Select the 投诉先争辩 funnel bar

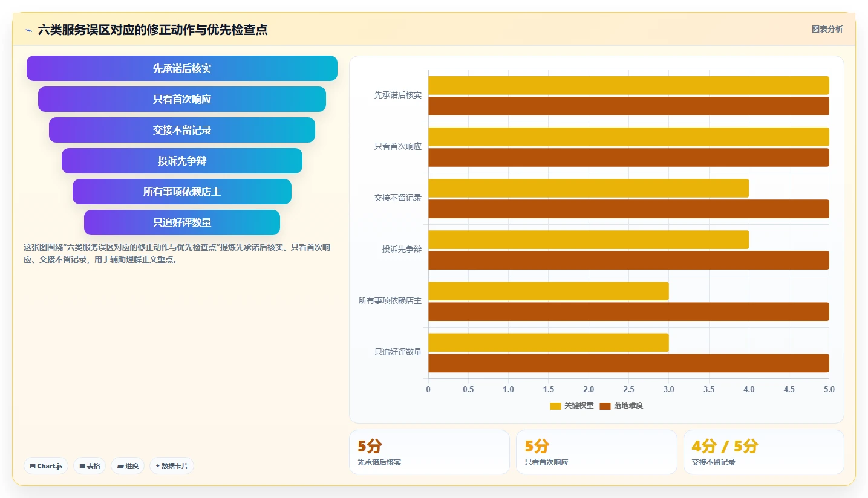click(x=182, y=161)
